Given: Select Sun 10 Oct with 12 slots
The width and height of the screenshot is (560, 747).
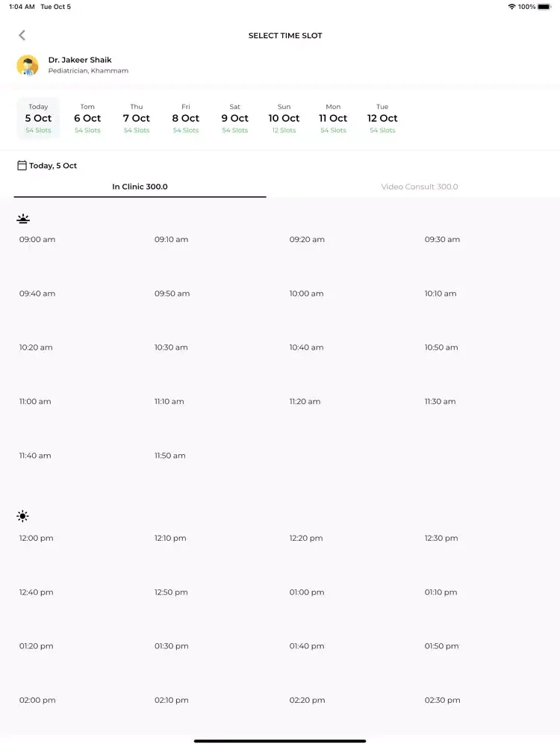Looking at the screenshot, I should pyautogui.click(x=284, y=118).
